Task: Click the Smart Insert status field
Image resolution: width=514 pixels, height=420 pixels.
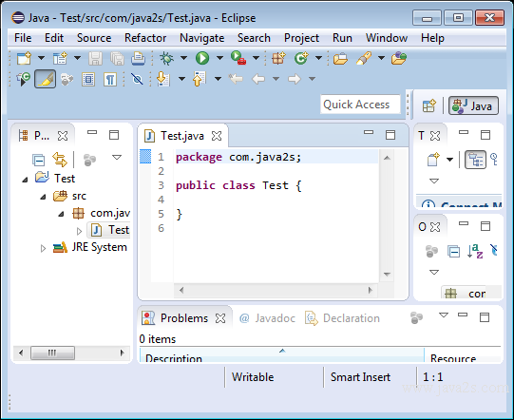Action: (360, 377)
